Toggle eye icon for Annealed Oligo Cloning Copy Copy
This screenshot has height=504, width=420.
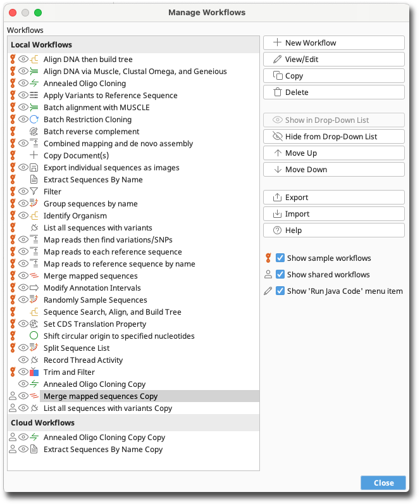click(x=23, y=437)
